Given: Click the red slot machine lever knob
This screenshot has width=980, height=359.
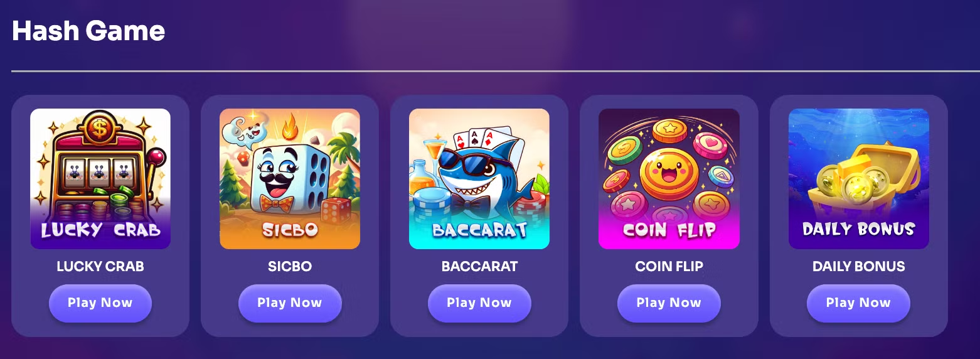Looking at the screenshot, I should (x=157, y=156).
